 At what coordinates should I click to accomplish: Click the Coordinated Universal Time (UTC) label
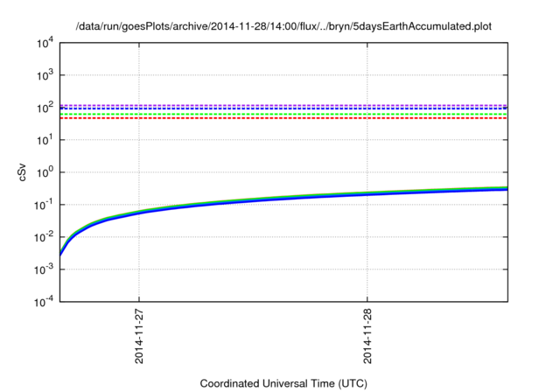(283, 383)
